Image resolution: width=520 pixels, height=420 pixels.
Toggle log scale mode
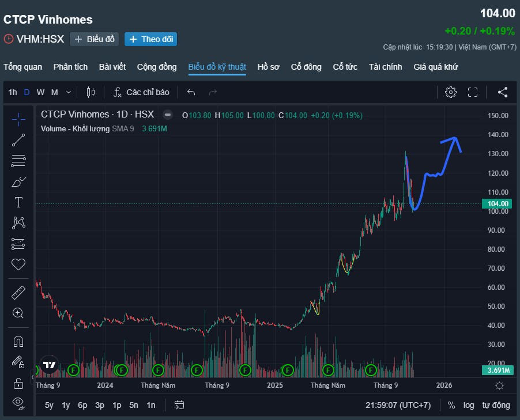469,405
